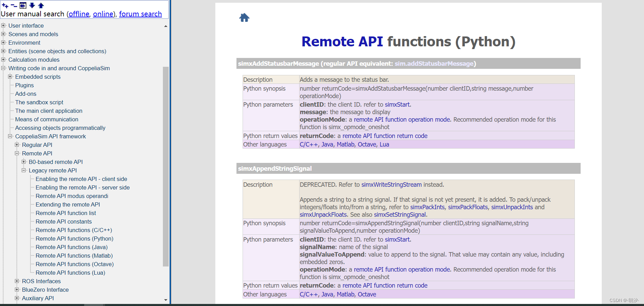644x306 pixels.
Task: Expand the Embedded scripts node
Action: (x=10, y=76)
